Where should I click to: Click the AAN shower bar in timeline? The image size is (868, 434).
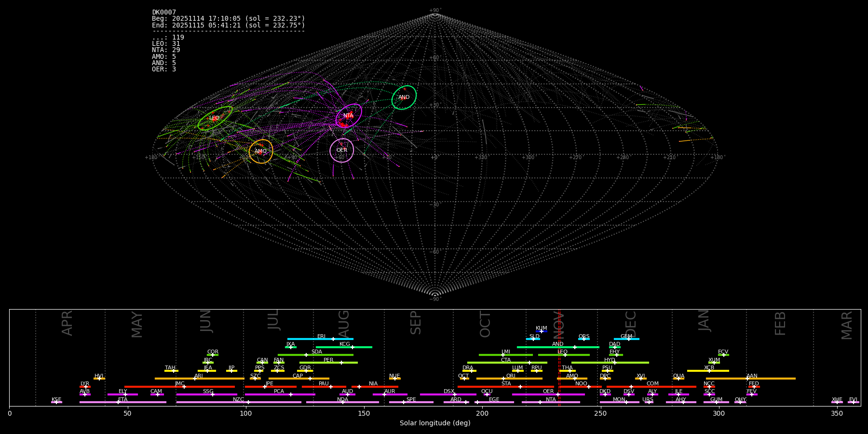point(751,379)
